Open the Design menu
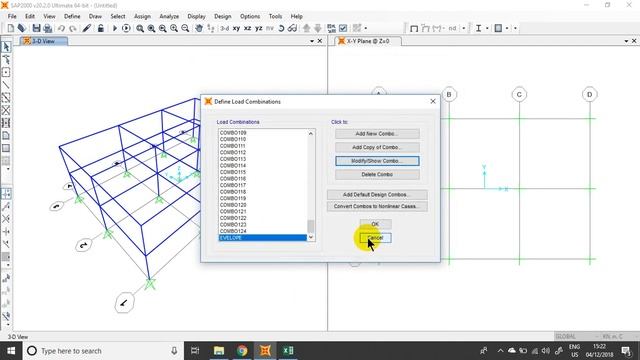Viewport: 640px width, 360px height. click(222, 16)
